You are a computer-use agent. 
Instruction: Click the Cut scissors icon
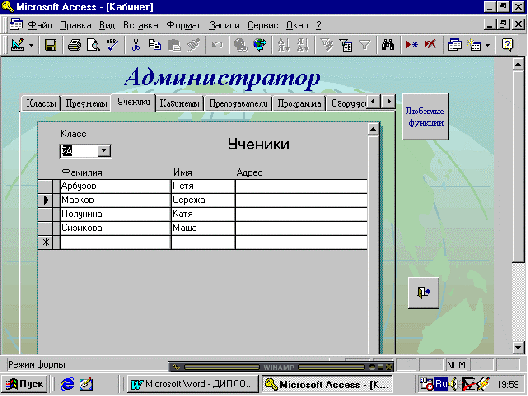click(136, 45)
